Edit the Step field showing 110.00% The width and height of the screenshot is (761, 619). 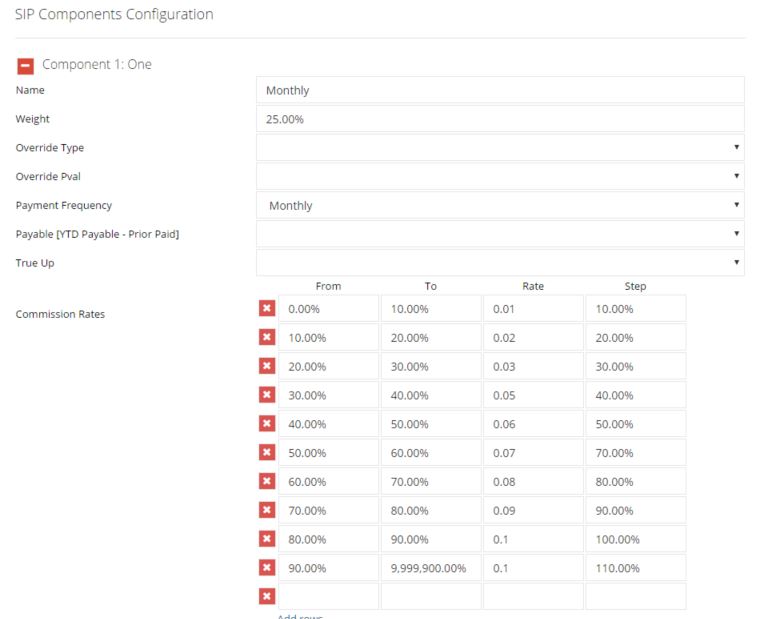click(636, 568)
